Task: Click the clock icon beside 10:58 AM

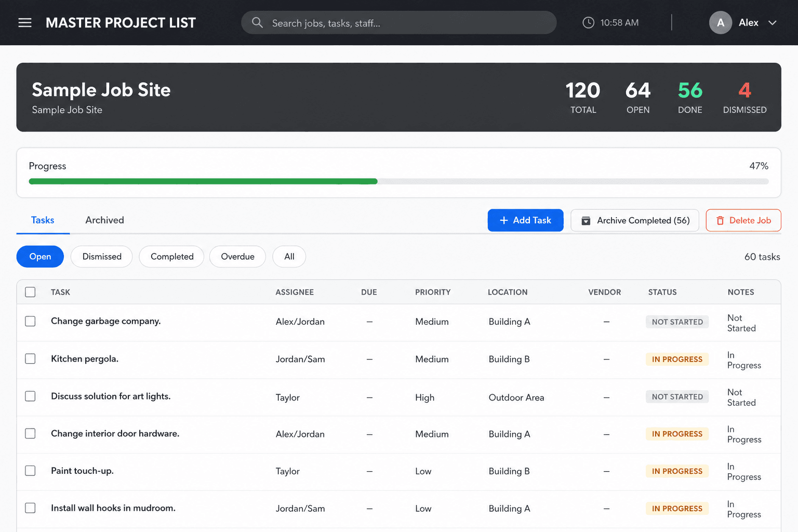Action: tap(588, 23)
